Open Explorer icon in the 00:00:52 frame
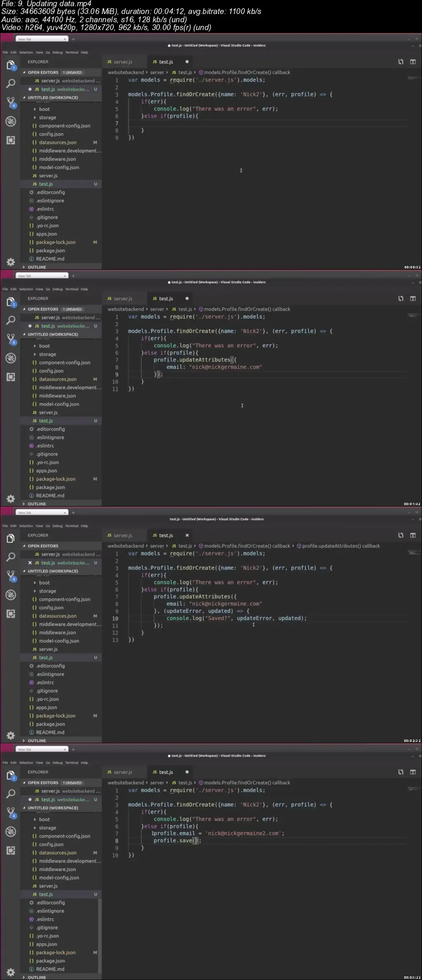 [x=11, y=65]
